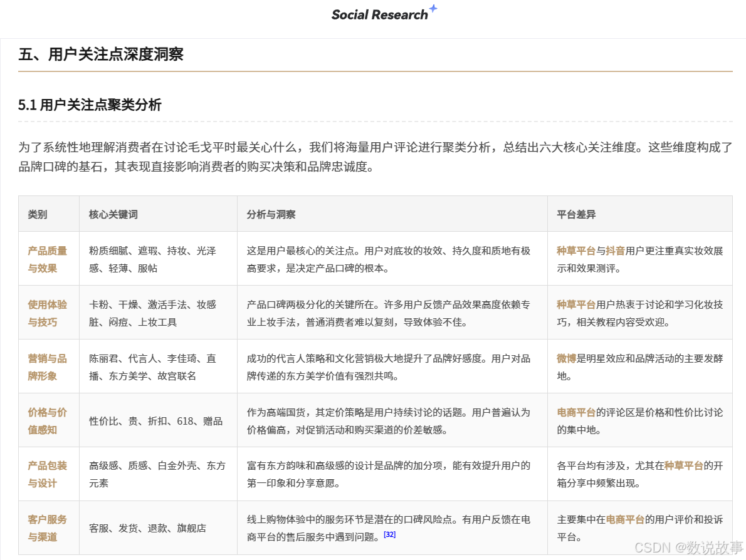Click intro paragraph starting 为了系统性地理解消费者

click(x=376, y=157)
